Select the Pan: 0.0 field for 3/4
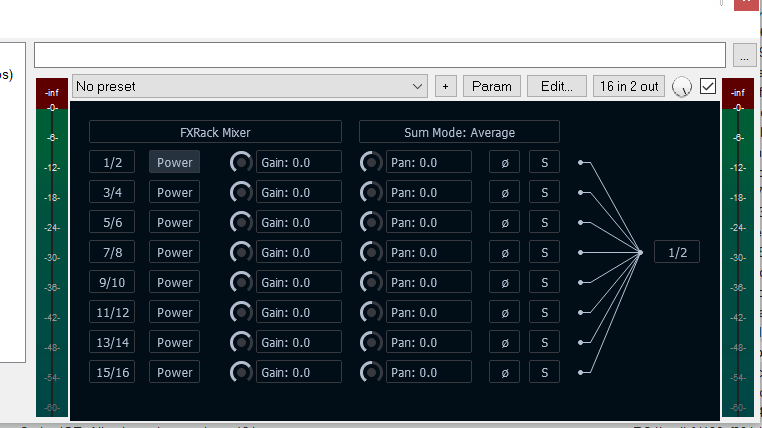Viewport: 762px width, 428px height. pos(429,192)
